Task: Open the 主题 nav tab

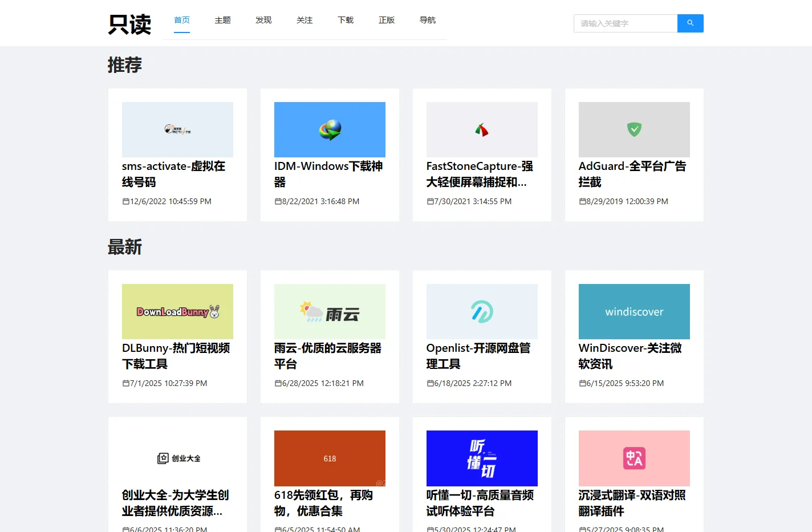Action: [x=223, y=20]
